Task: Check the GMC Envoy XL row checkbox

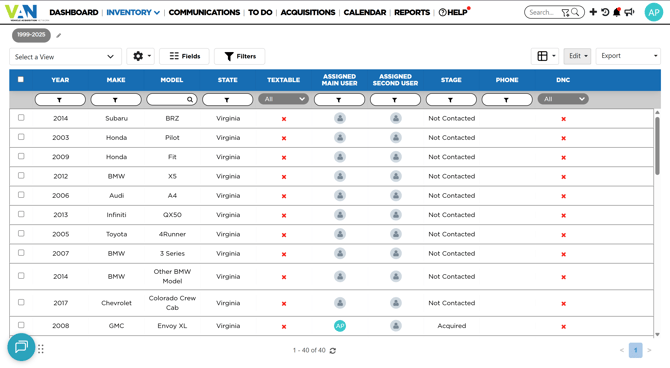Action: pos(21,325)
